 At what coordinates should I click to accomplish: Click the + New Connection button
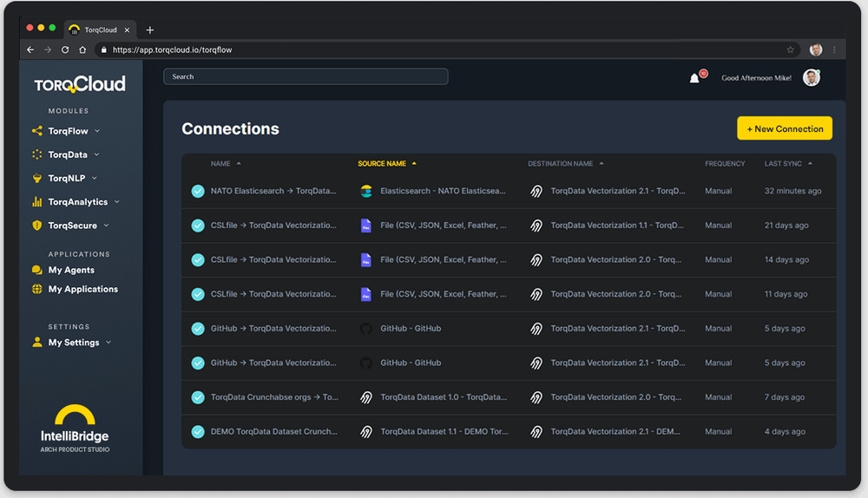(x=785, y=128)
